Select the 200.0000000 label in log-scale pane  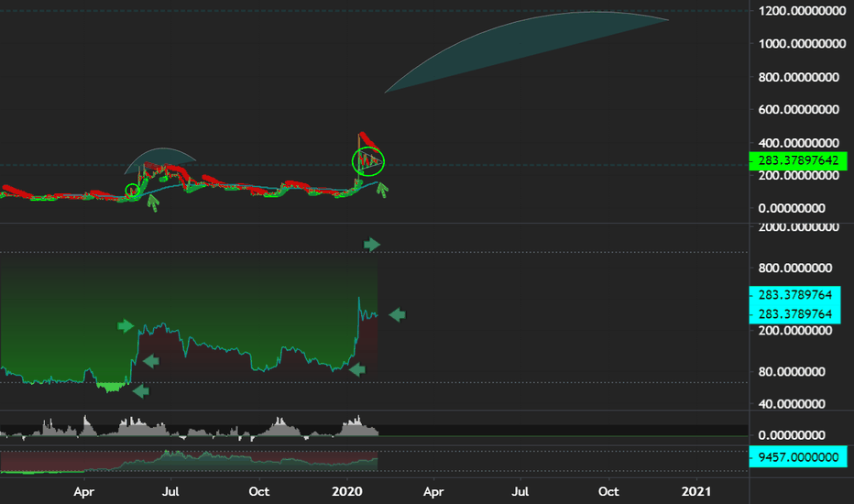click(x=795, y=331)
